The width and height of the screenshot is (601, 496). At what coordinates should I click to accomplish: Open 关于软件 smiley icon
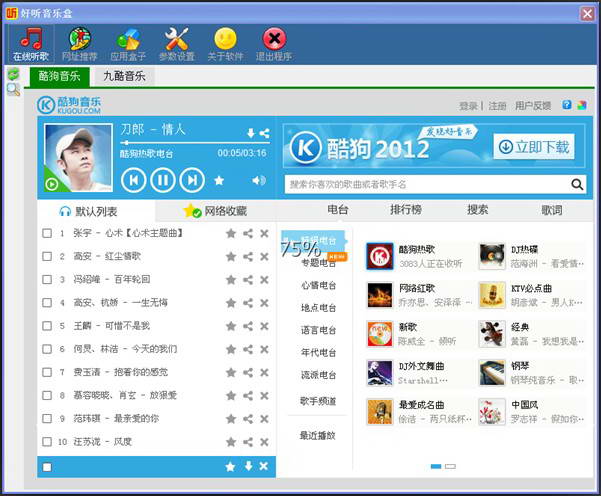225,44
